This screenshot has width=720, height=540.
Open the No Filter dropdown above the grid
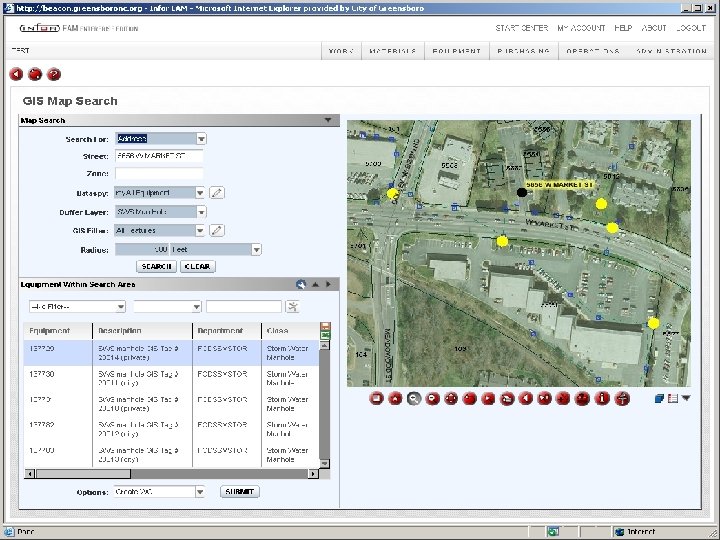point(121,306)
